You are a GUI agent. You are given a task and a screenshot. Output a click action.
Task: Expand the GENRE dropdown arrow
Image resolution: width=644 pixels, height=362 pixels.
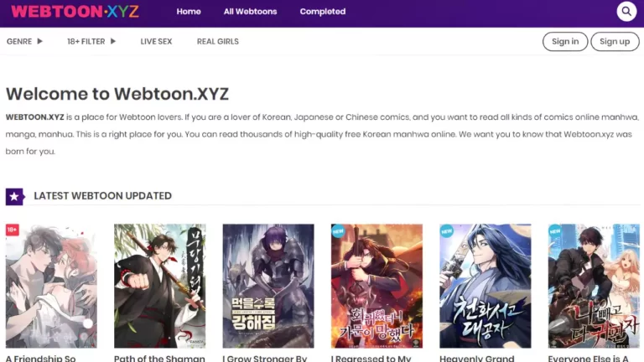click(40, 41)
